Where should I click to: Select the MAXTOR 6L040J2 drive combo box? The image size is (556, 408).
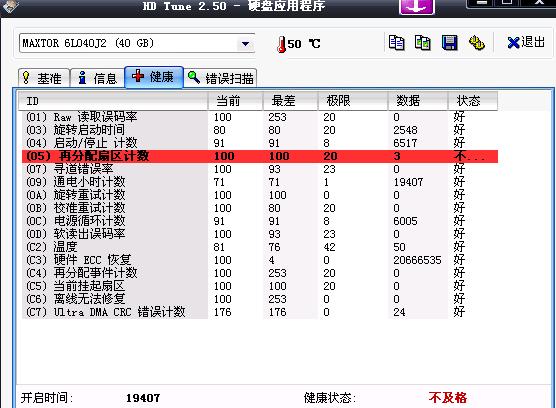(137, 44)
